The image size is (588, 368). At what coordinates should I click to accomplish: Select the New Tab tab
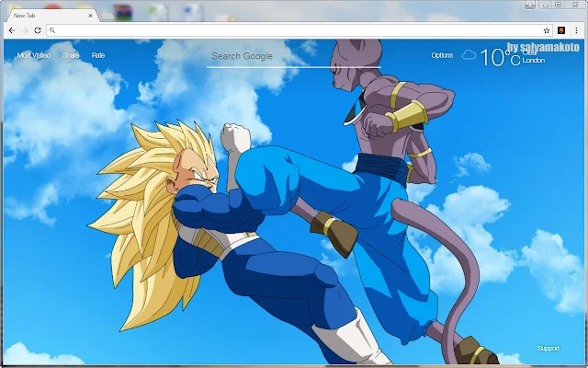pos(51,16)
